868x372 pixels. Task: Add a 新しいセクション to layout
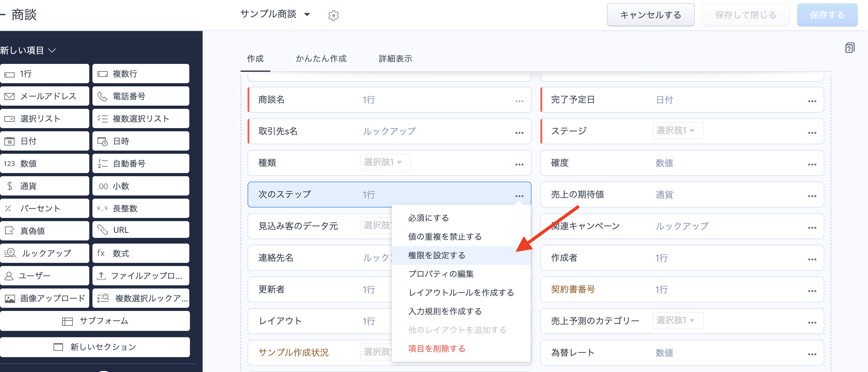coord(95,347)
